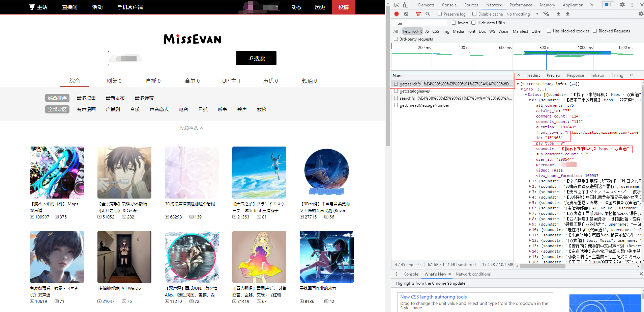The width and height of the screenshot is (644, 312).
Task: Open the 直播间 navbar link
Action: click(x=70, y=7)
